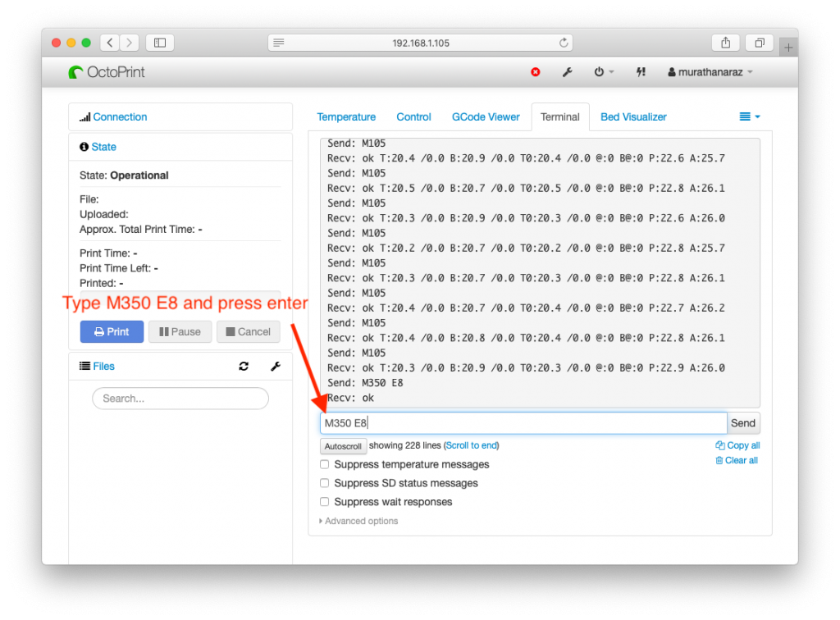
Task: Open the Safari share menu
Action: (x=725, y=43)
